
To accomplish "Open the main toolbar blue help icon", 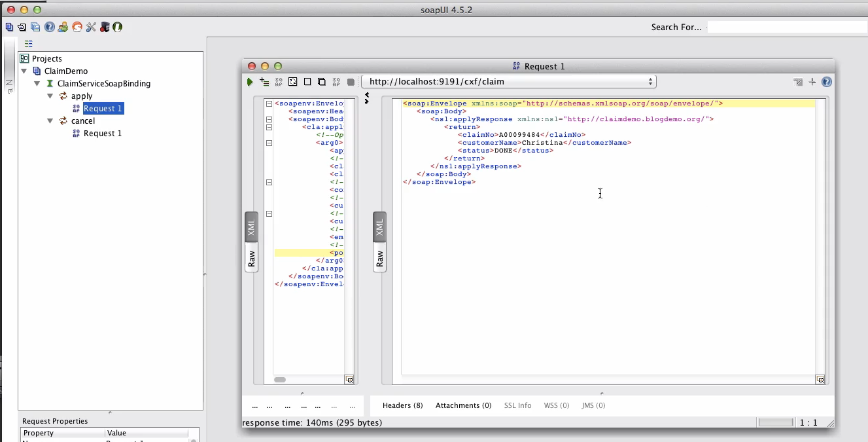I will [x=49, y=27].
